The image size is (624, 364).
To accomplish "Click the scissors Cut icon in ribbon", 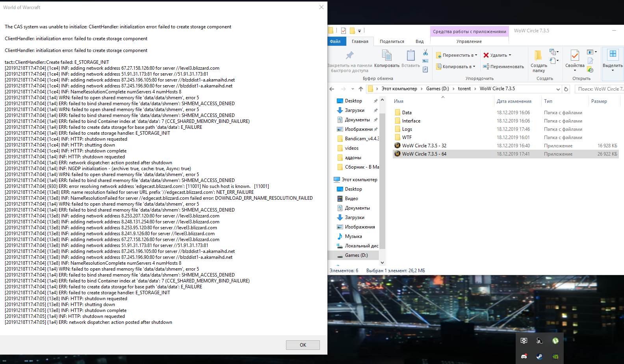I will (x=425, y=52).
